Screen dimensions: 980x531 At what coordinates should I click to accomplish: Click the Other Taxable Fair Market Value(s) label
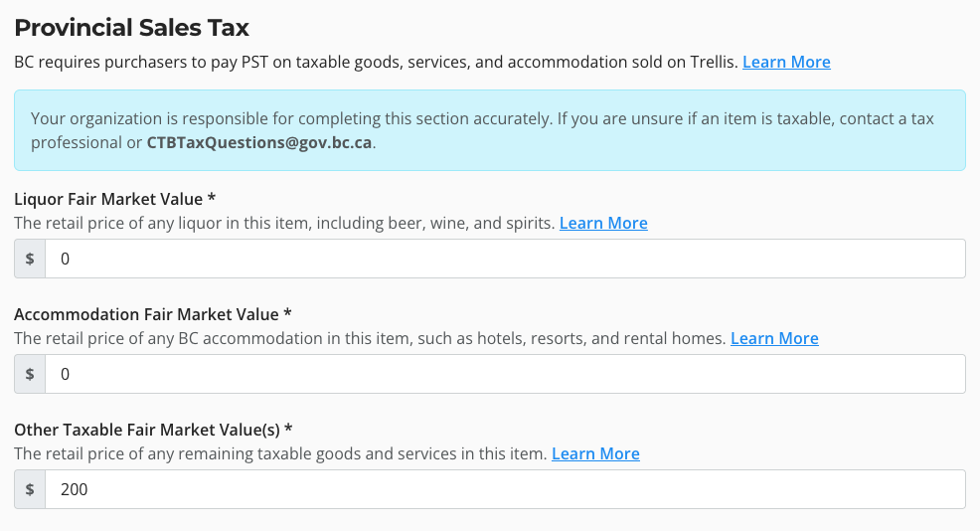coord(153,430)
